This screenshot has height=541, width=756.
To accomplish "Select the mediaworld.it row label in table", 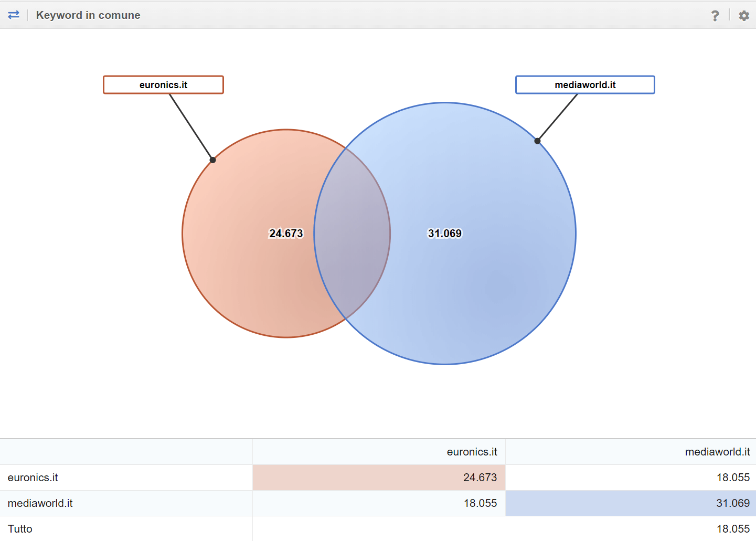I will [40, 503].
